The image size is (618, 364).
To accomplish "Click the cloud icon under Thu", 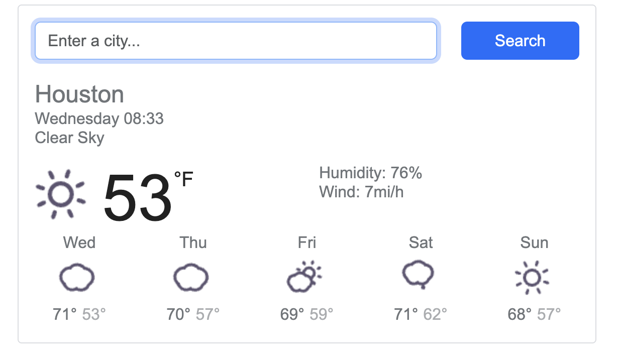I will point(192,276).
